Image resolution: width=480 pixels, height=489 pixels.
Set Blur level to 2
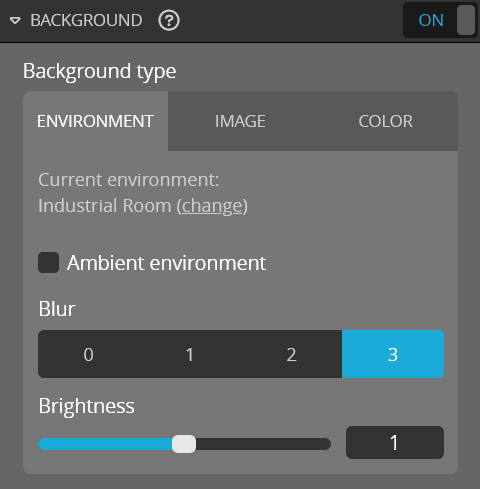point(291,354)
